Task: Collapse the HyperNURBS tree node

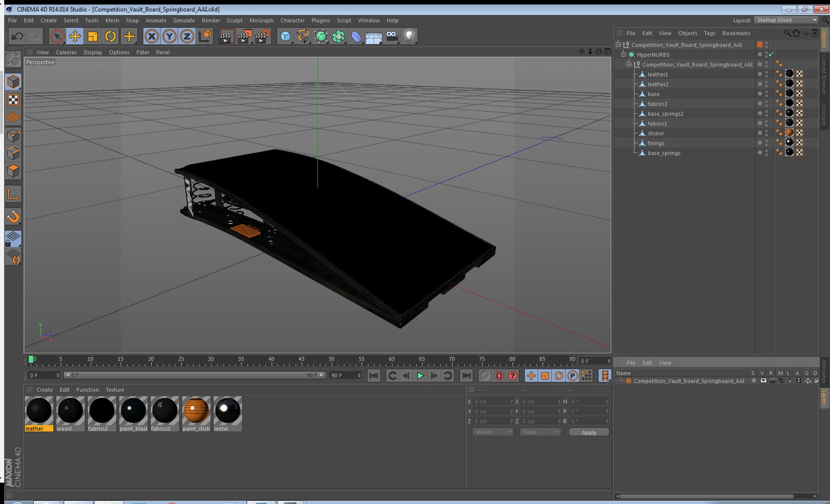Action: 623,55
